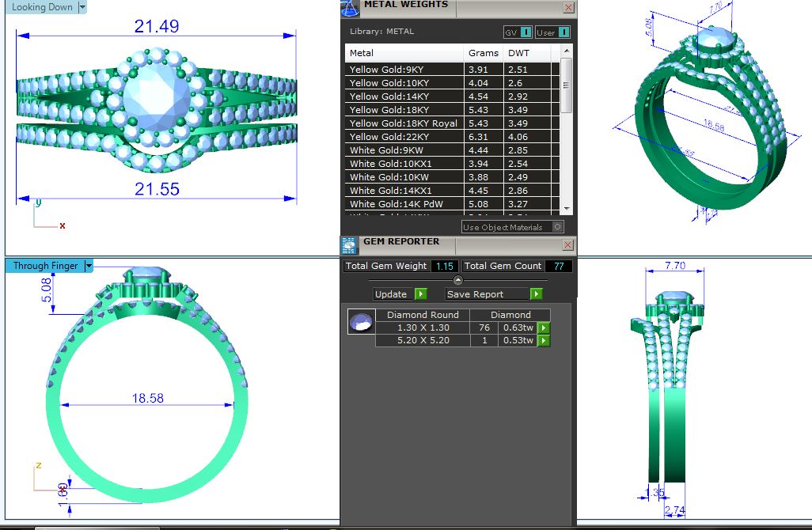
Task: Toggle the User library switch
Action: tap(563, 32)
